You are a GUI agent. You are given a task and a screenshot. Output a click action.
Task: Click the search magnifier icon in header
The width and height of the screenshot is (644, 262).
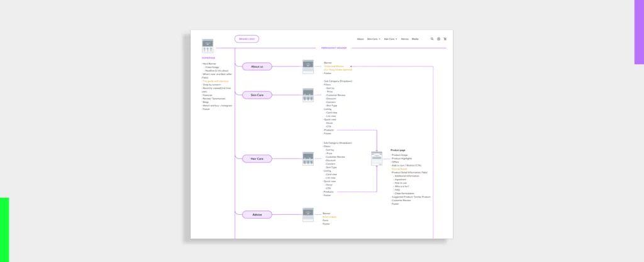(x=432, y=39)
